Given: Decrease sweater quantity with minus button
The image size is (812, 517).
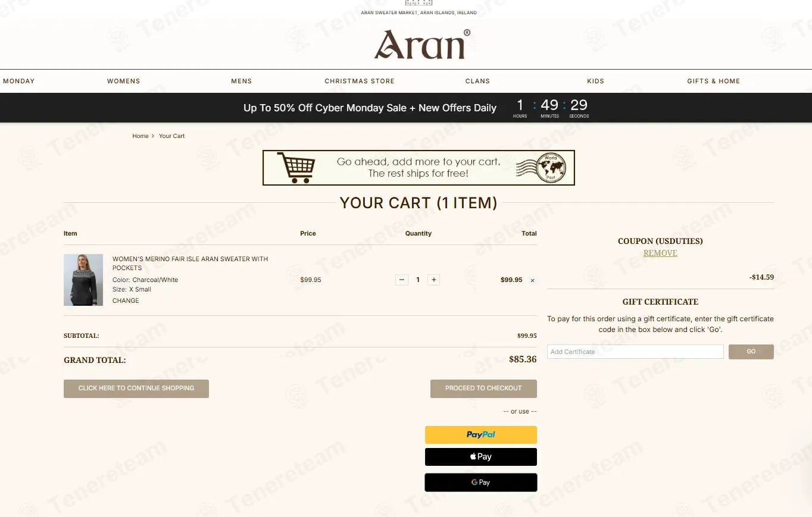Looking at the screenshot, I should 402,280.
